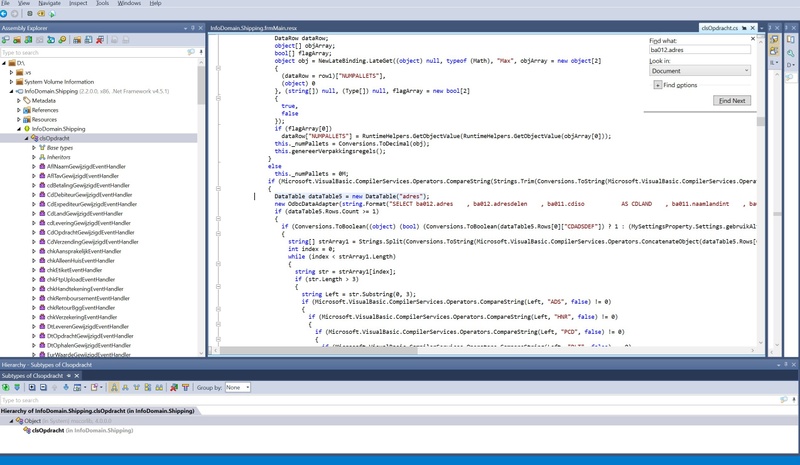Collapse the InfoDomain.Shipping assembly node

coord(11,91)
